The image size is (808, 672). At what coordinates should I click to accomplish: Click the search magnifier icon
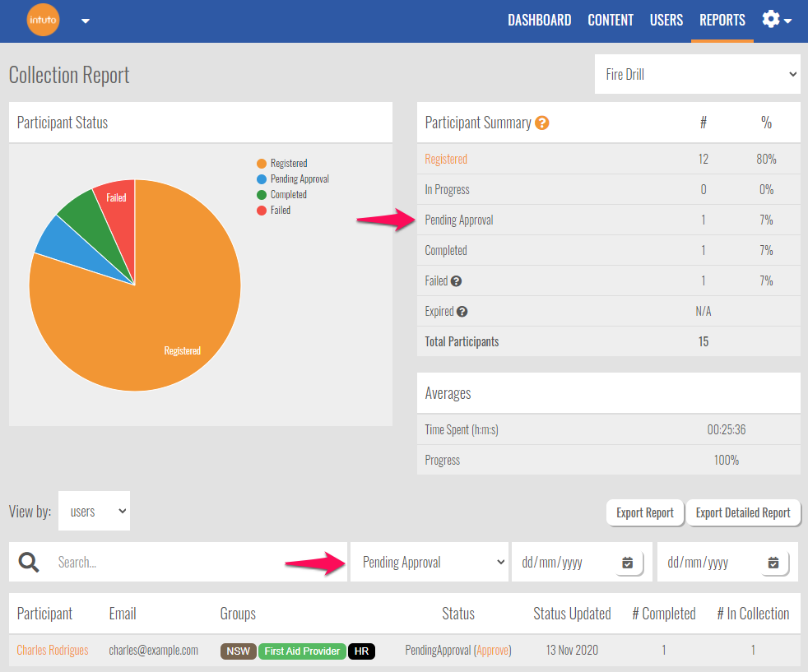point(29,563)
